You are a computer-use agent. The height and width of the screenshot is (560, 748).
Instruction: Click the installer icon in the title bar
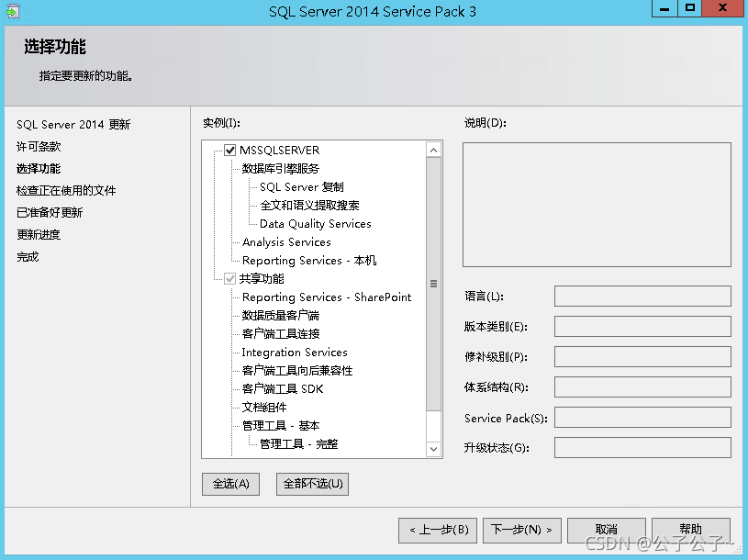point(13,11)
